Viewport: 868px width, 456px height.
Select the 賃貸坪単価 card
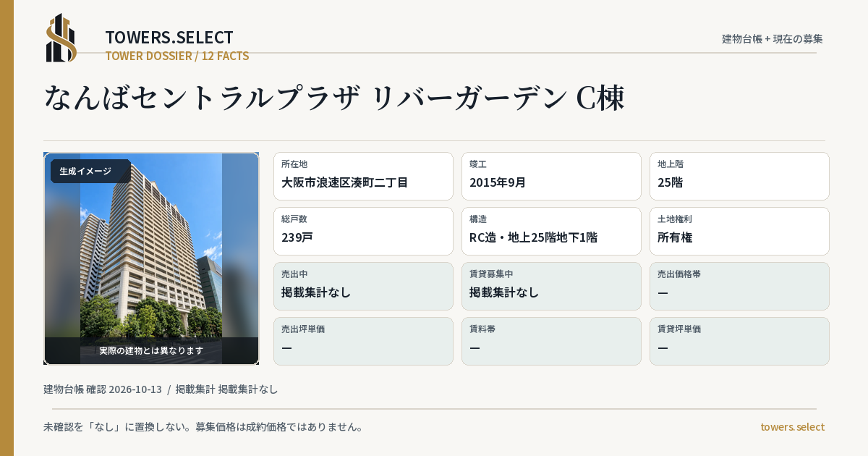tap(739, 341)
